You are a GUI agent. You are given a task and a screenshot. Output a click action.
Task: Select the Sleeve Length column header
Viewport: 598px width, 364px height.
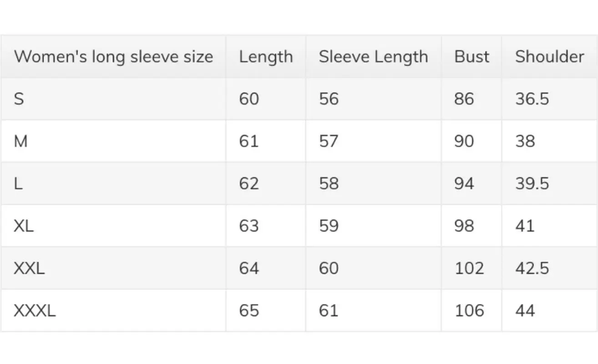[x=373, y=57]
